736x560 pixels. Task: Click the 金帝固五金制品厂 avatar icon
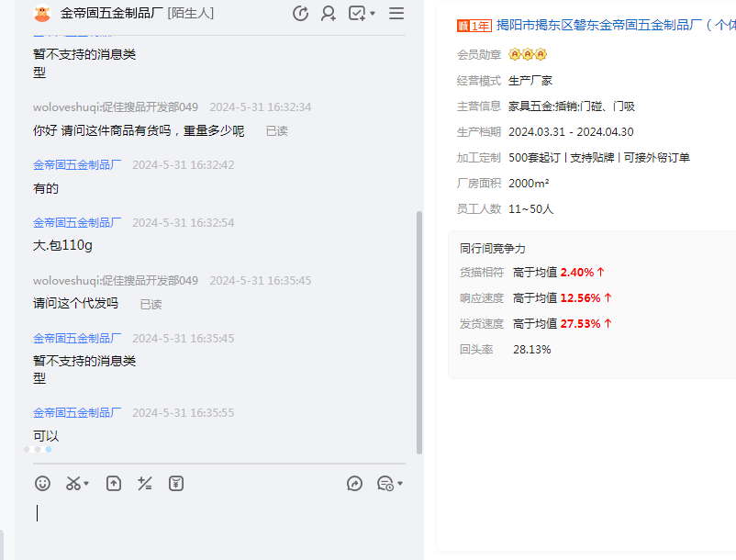(x=41, y=14)
